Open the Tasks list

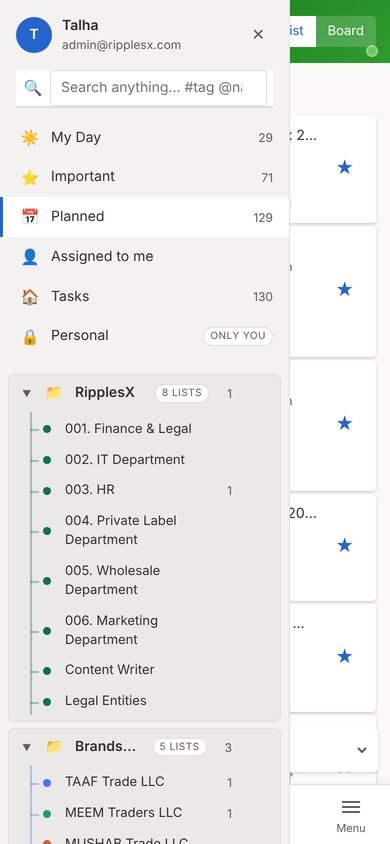tap(145, 297)
